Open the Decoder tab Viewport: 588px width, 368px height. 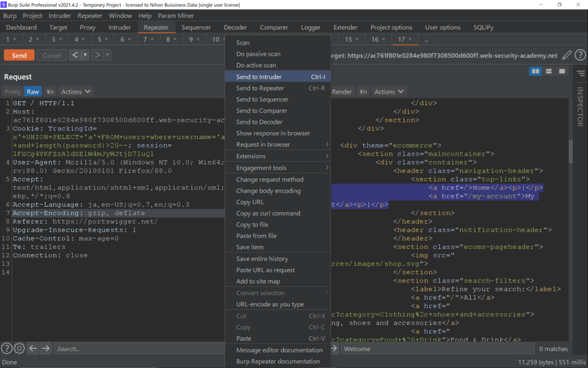[x=235, y=27]
